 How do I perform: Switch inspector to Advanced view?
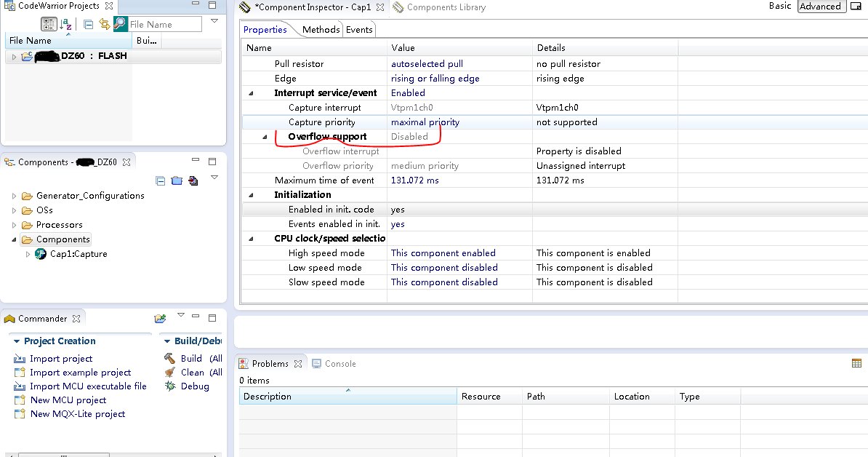(821, 6)
